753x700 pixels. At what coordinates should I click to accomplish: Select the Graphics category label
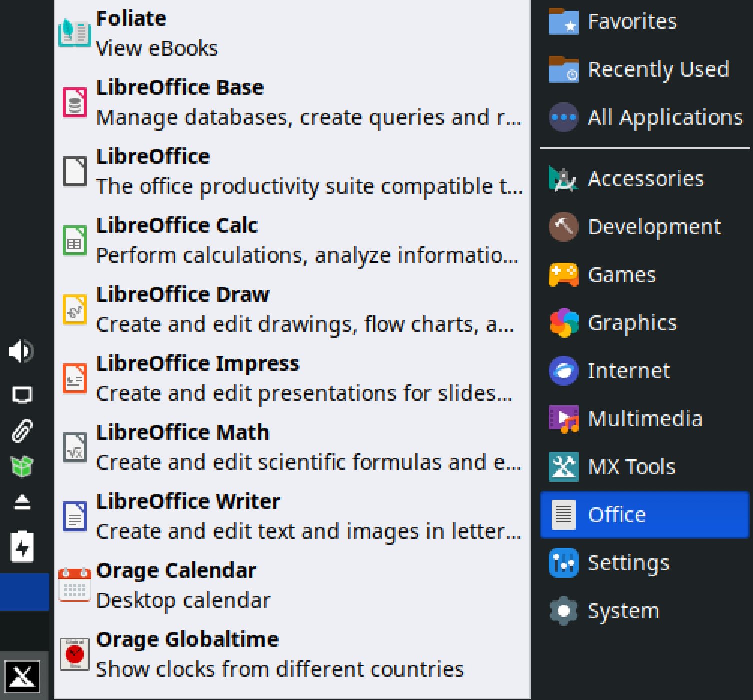click(632, 323)
